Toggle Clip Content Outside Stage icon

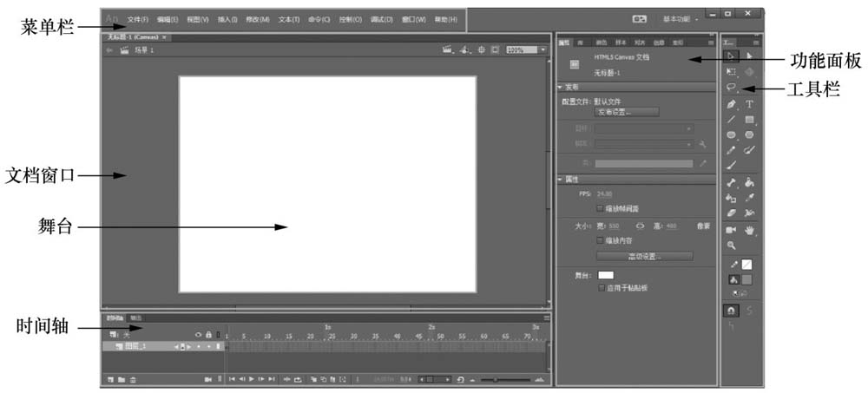coord(495,49)
